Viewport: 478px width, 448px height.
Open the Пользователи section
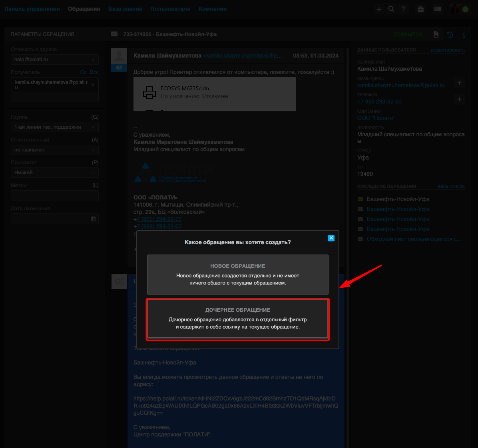tap(170, 9)
